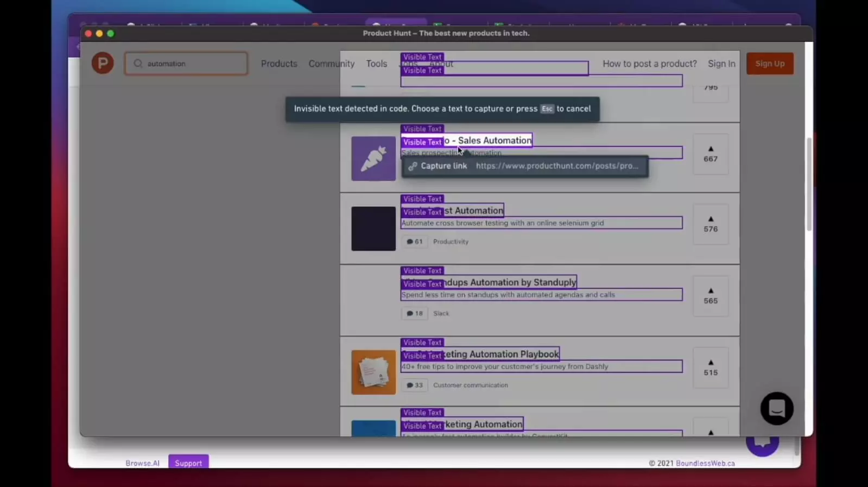The image size is (868, 487).
Task: Open the 33 comments badge
Action: [x=415, y=385]
